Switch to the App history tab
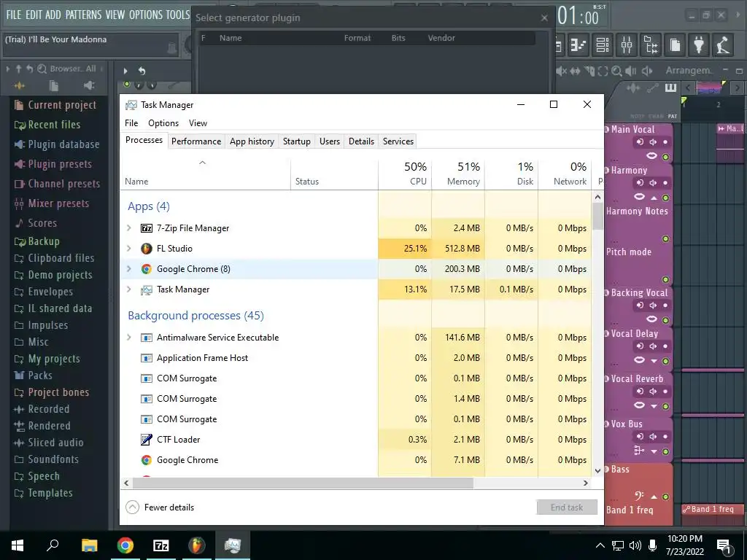The width and height of the screenshot is (747, 560). [252, 141]
